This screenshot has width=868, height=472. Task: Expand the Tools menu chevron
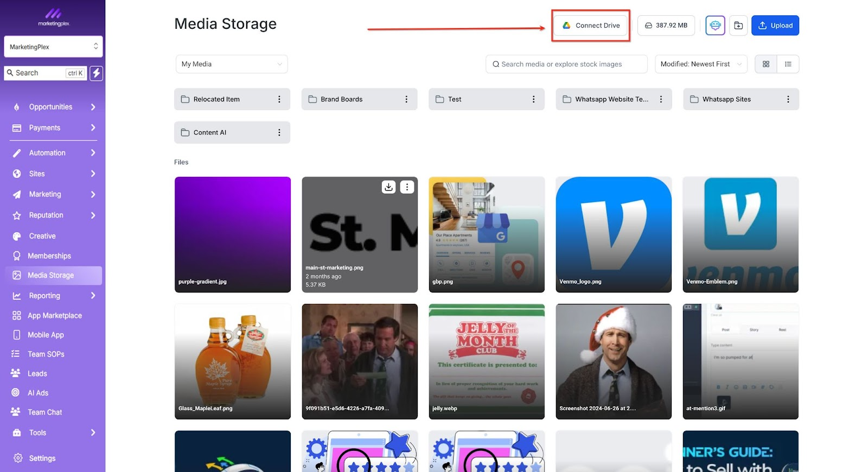93,432
